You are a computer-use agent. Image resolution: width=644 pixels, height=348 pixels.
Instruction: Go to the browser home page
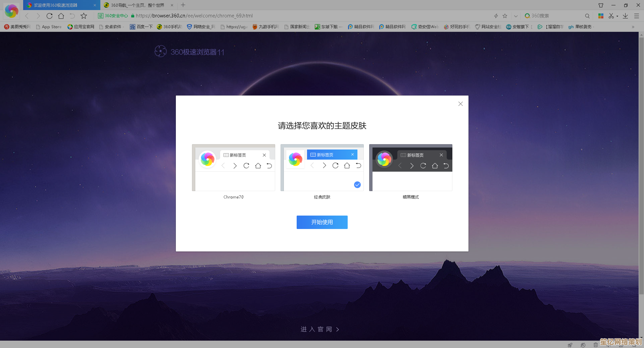(61, 16)
